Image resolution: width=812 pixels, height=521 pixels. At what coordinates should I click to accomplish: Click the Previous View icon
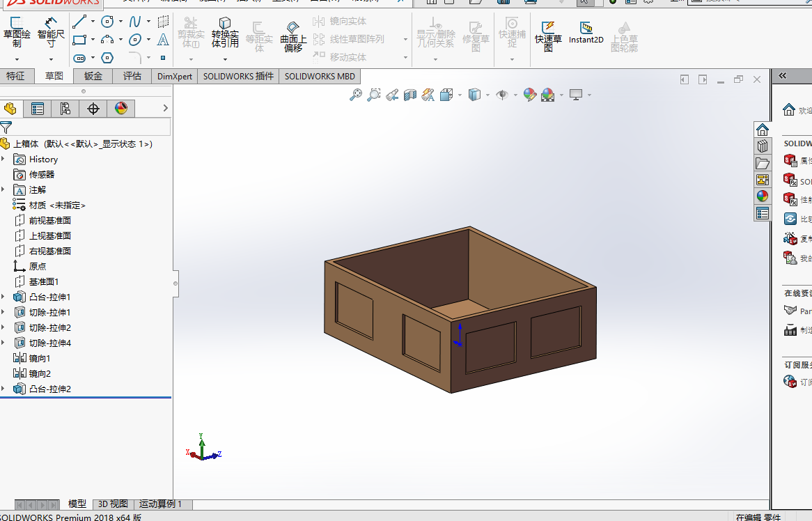coord(392,95)
